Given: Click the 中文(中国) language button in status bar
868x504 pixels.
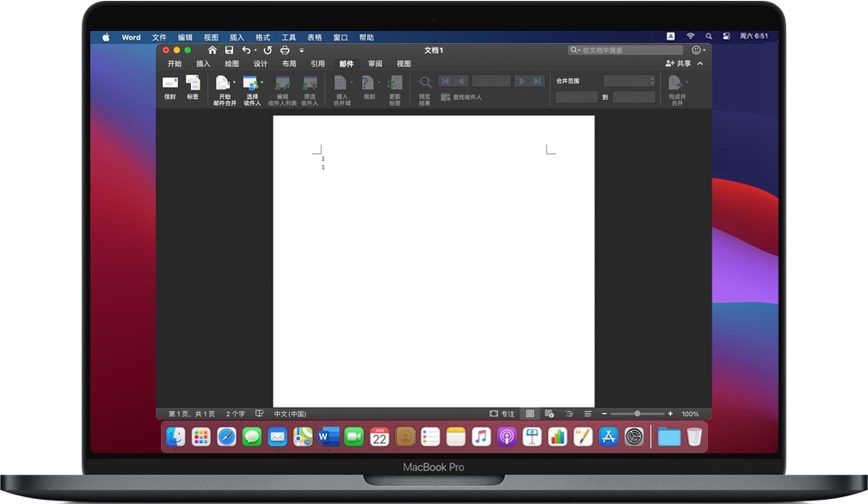Looking at the screenshot, I should pos(290,414).
